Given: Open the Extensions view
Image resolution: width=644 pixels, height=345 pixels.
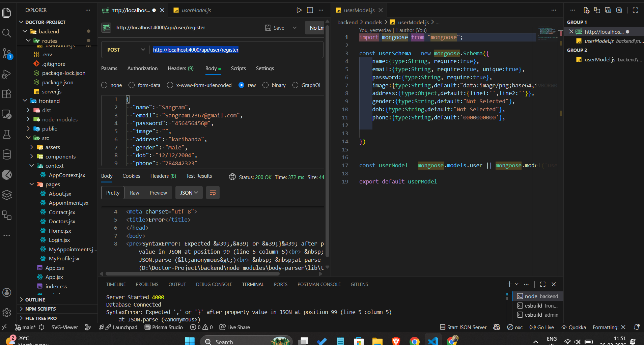Looking at the screenshot, I should (7, 94).
